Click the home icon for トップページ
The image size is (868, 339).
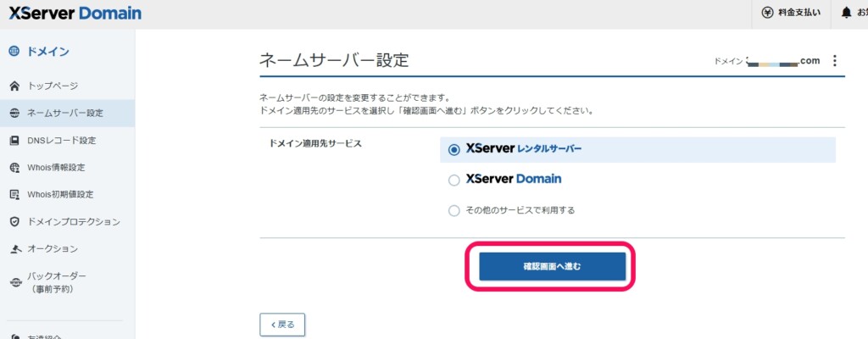click(15, 86)
